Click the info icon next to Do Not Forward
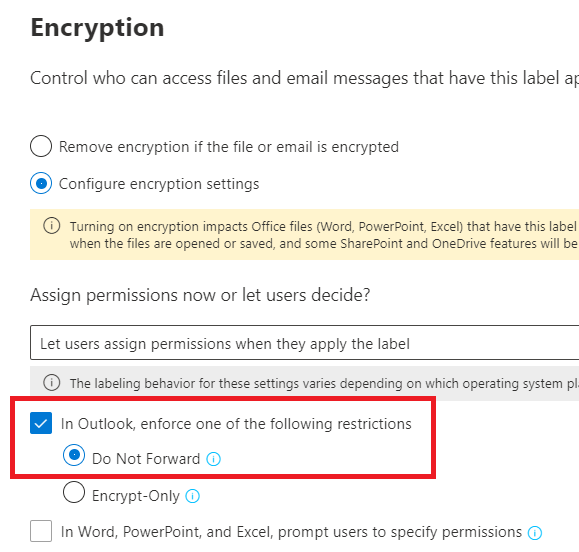Screen dimensions: 579x552 213,459
